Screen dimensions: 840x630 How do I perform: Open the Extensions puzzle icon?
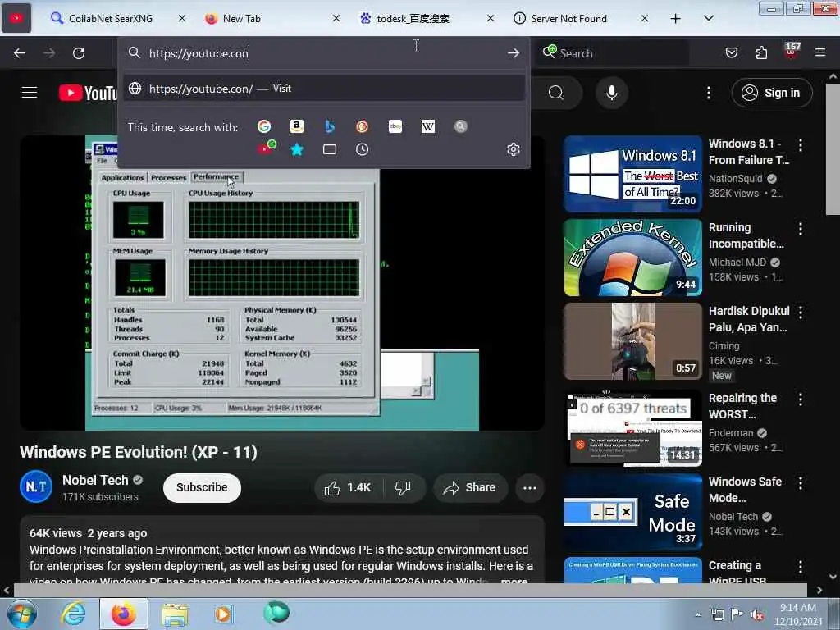(761, 52)
